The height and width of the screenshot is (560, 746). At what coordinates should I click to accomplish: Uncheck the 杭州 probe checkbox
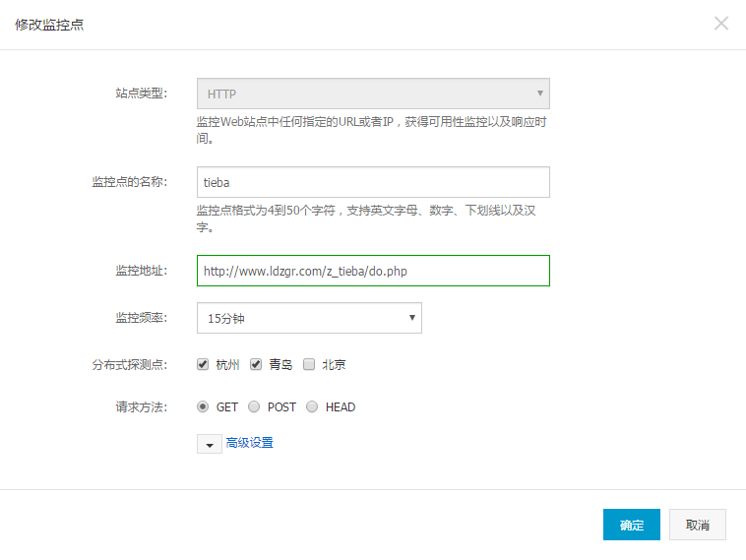pos(203,364)
